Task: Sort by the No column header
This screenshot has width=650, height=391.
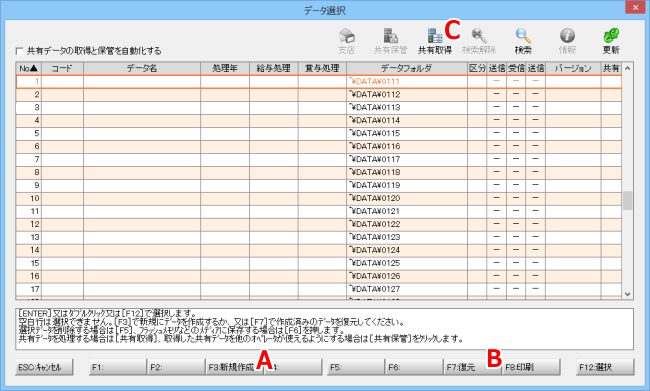Action: [x=29, y=68]
